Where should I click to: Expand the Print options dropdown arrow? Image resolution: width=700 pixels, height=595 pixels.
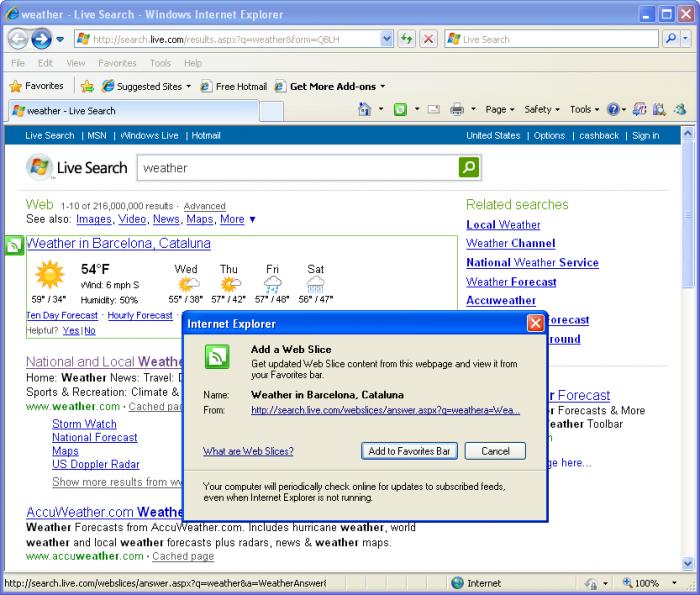coord(473,109)
